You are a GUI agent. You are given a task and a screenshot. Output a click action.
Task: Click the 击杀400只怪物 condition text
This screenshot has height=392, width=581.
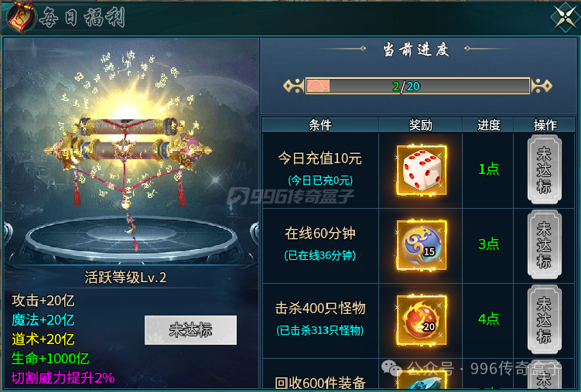click(320, 308)
